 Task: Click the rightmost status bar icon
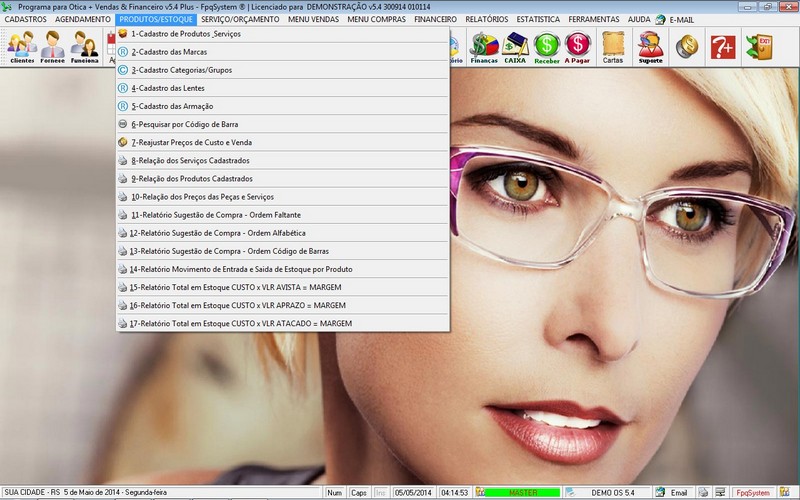pyautogui.click(x=784, y=492)
